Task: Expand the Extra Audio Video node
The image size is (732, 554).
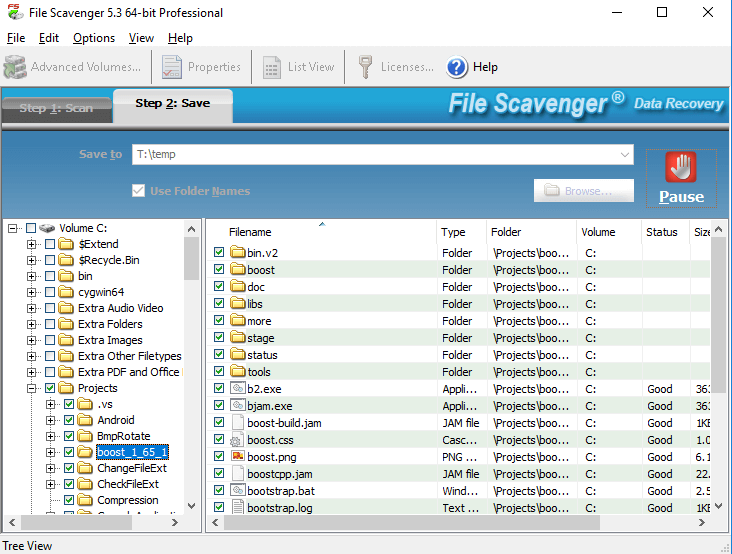Action: (x=31, y=308)
